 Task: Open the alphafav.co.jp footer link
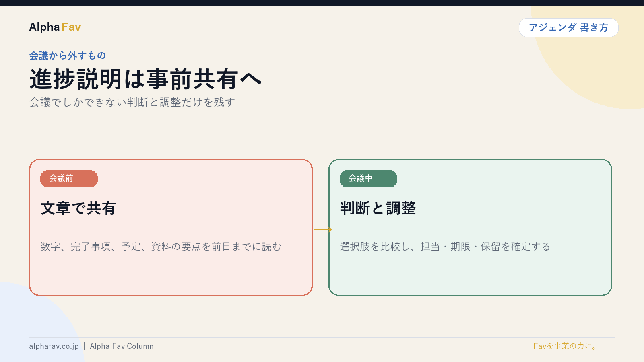click(54, 346)
